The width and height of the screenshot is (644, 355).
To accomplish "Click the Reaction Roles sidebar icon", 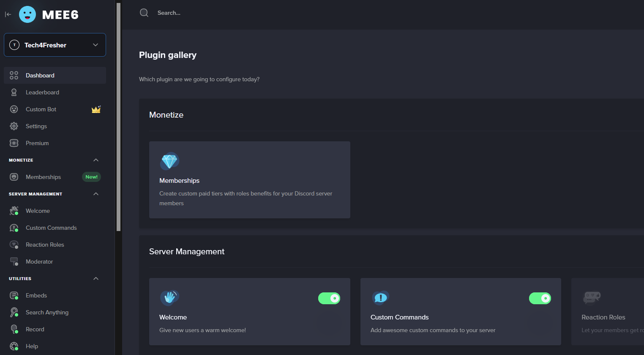I will pyautogui.click(x=14, y=245).
